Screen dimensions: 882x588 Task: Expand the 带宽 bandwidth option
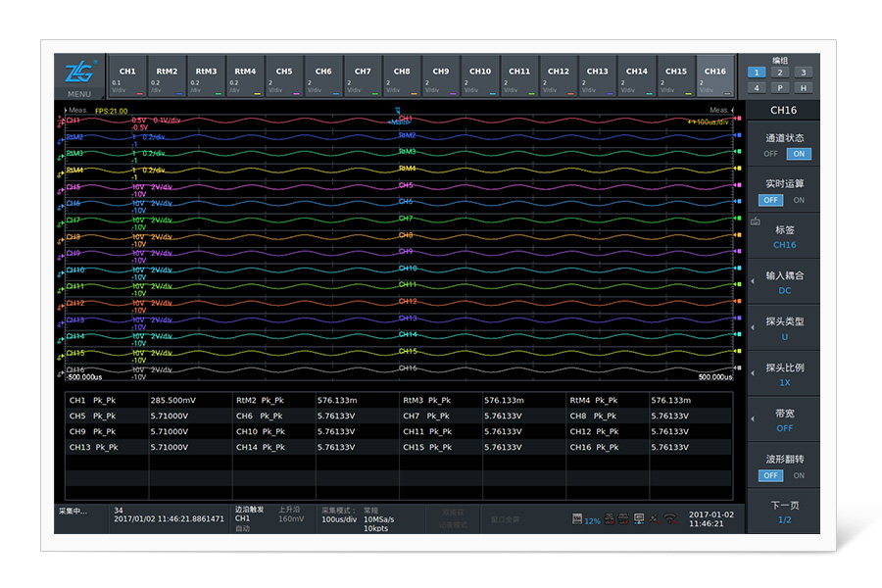click(x=783, y=421)
